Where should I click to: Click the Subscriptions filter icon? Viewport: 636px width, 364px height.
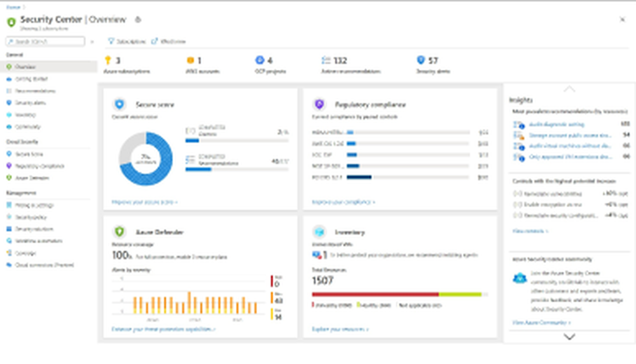click(x=111, y=41)
